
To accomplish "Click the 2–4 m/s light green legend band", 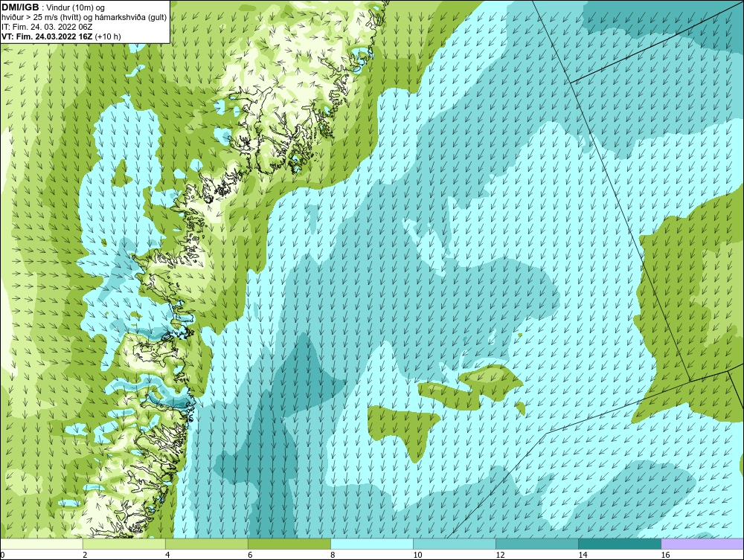I will (x=124, y=544).
